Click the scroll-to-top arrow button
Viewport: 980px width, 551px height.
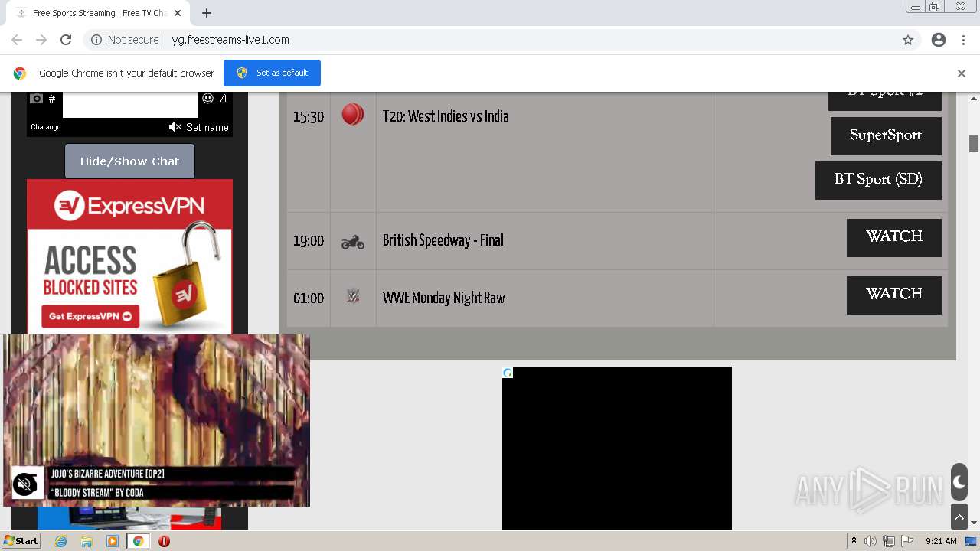click(x=959, y=517)
